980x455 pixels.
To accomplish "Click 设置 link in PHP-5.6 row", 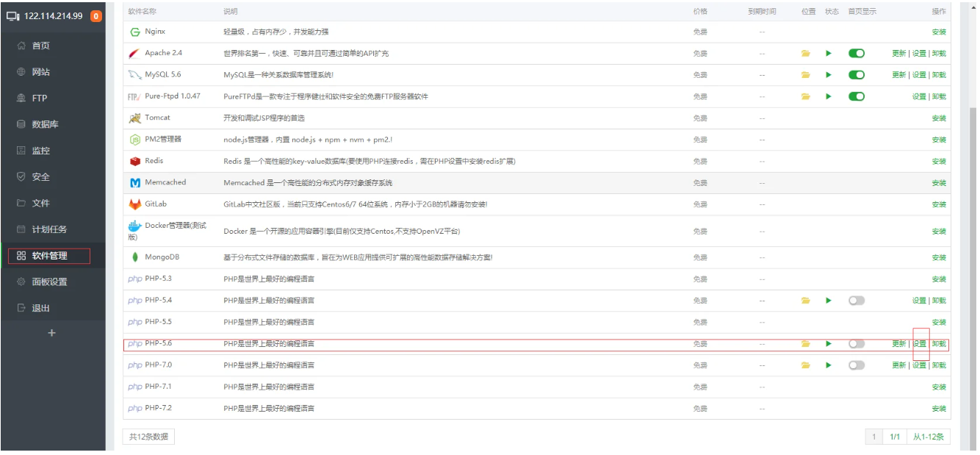I will click(919, 344).
